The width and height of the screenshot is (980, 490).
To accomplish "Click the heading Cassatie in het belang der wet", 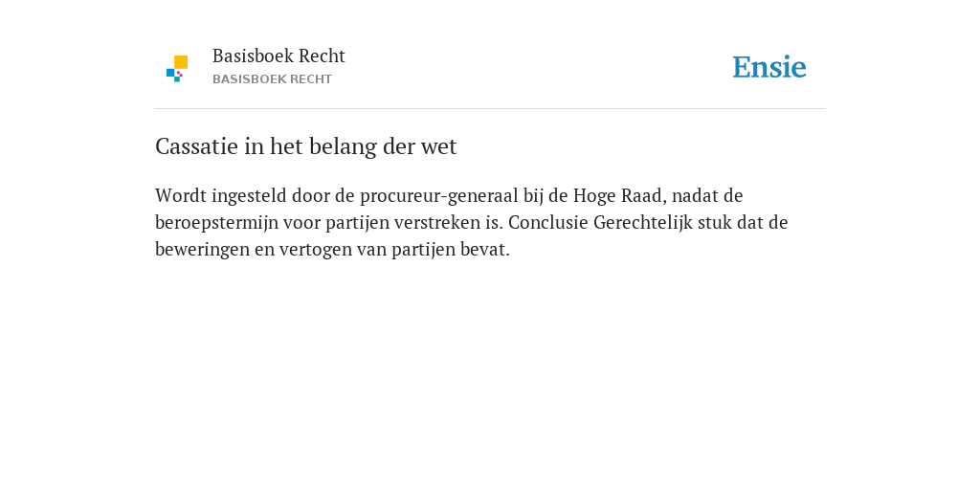I will click(x=305, y=146).
